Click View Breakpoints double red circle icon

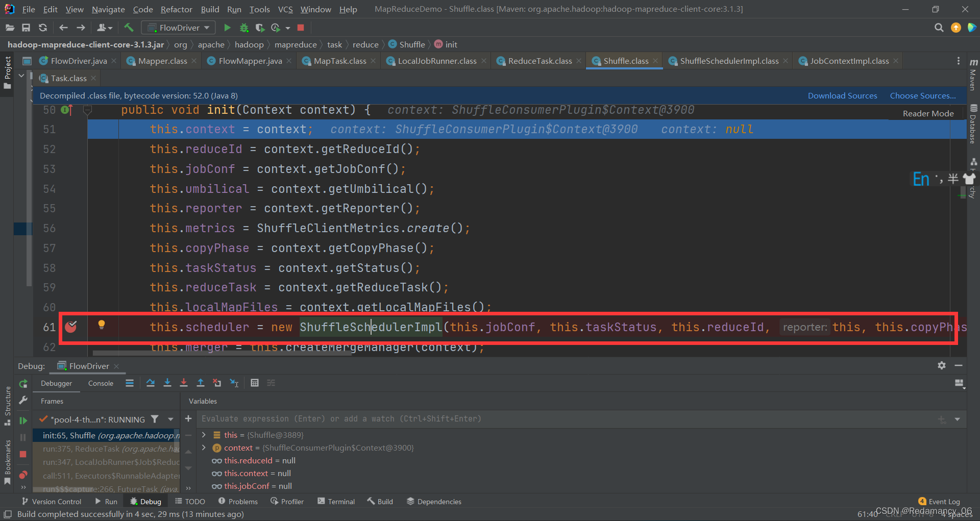coord(23,475)
